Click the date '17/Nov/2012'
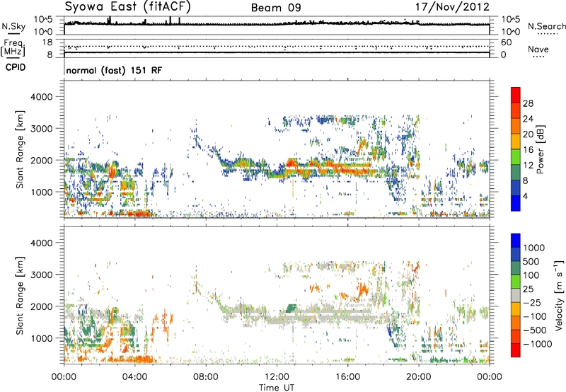Image resolution: width=566 pixels, height=392 pixels. tap(452, 7)
